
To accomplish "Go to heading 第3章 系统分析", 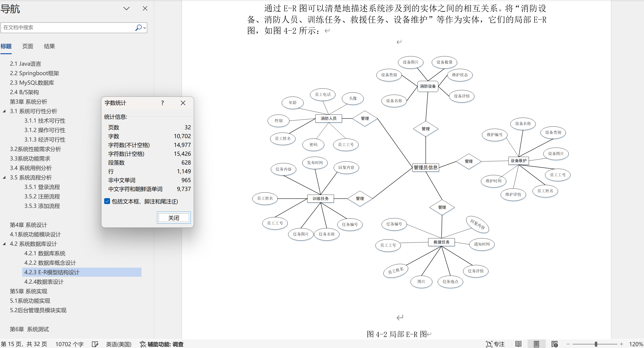I will coord(28,102).
